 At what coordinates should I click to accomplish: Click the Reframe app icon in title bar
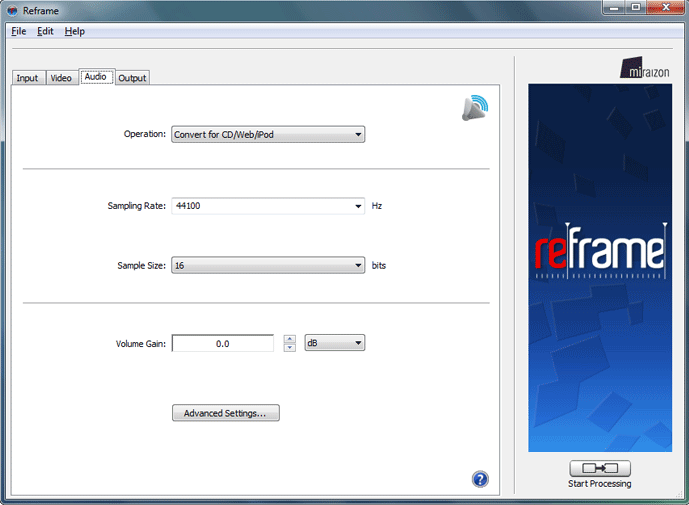click(x=12, y=11)
